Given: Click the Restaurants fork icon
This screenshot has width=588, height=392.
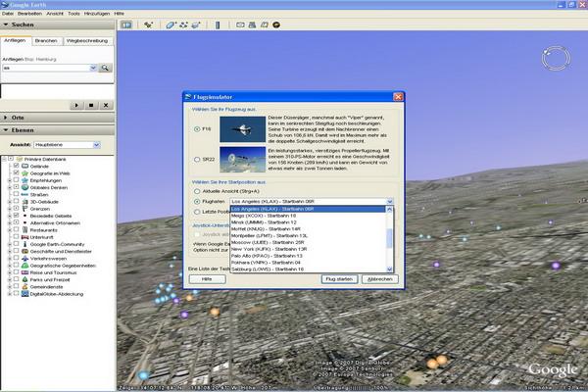Looking at the screenshot, I should (x=24, y=230).
